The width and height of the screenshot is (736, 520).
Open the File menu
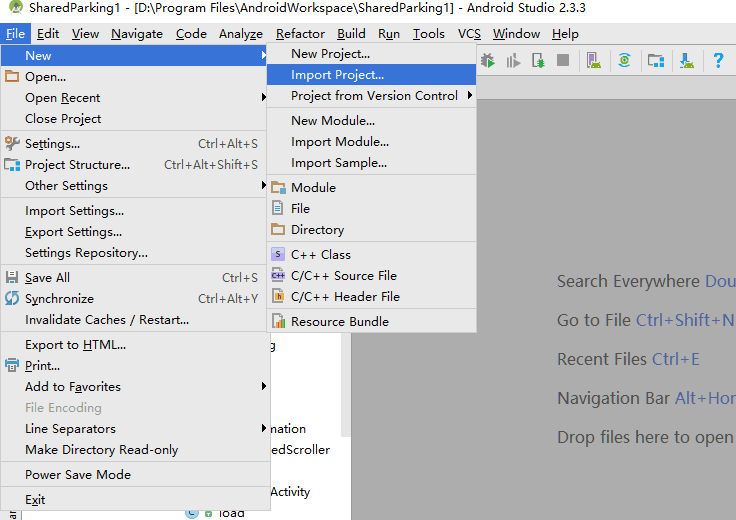tap(15, 34)
